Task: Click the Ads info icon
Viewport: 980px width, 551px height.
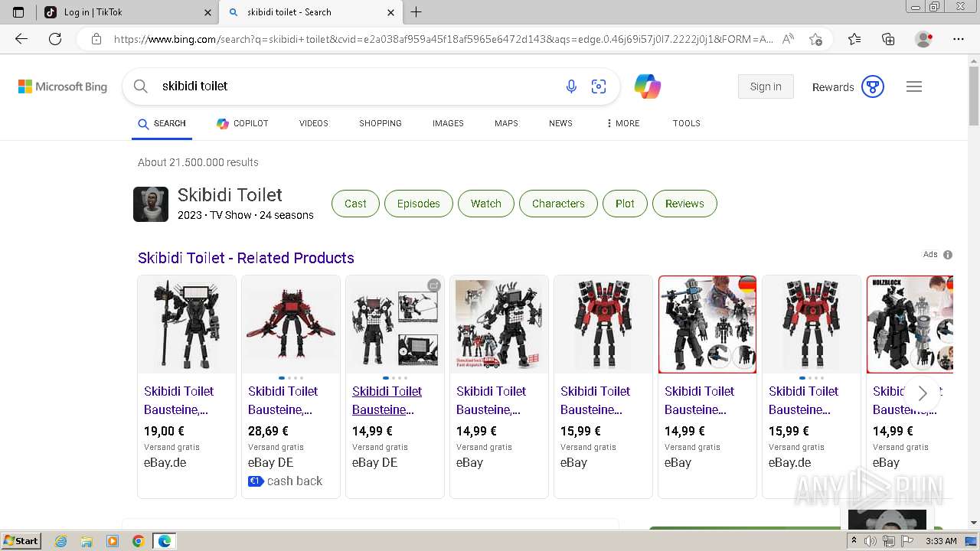Action: 948,255
